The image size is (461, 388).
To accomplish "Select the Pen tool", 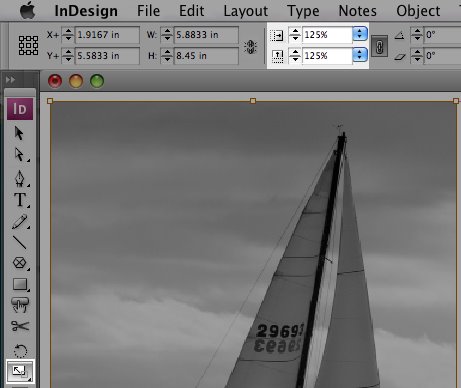I will click(20, 178).
